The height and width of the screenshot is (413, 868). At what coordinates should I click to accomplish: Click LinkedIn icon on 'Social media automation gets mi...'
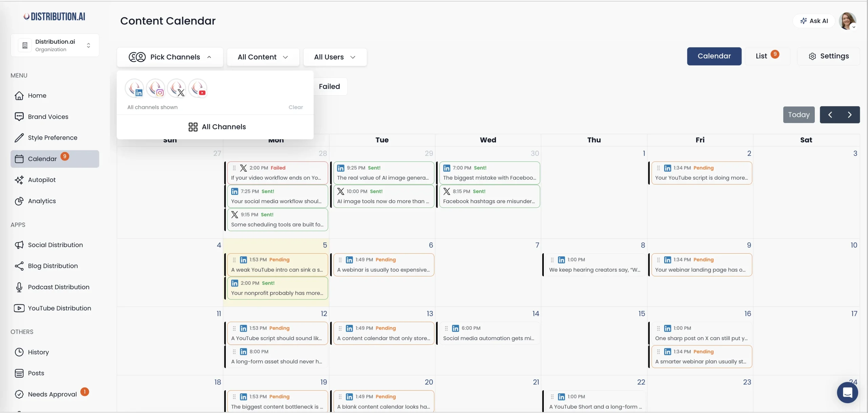pos(455,328)
